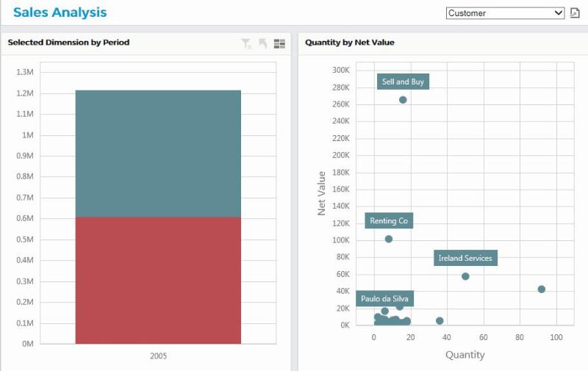
Task: Click the Renting Co label
Action: [x=389, y=220]
